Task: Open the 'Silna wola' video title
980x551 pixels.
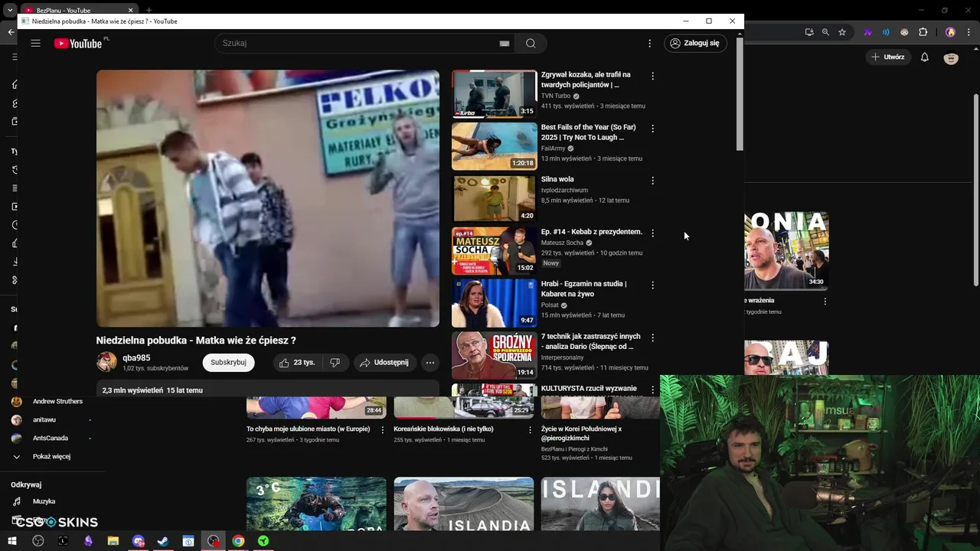Action: coord(557,179)
